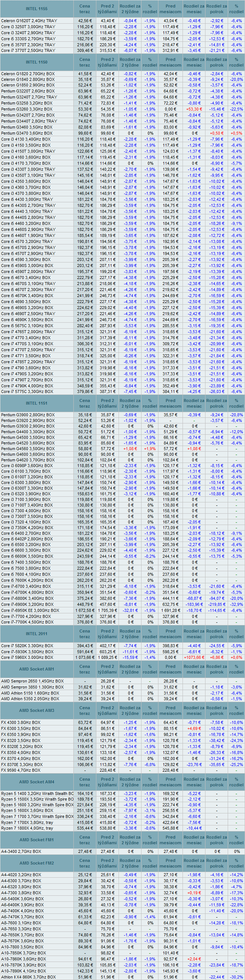Select the AMD Socket FM2 section header
Image resolution: width=245 pixels, height=980 pixels.
pos(37,863)
